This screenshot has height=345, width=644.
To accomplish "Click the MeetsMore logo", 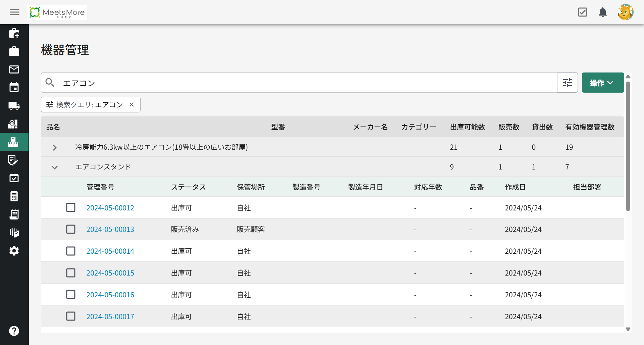I will [x=57, y=12].
